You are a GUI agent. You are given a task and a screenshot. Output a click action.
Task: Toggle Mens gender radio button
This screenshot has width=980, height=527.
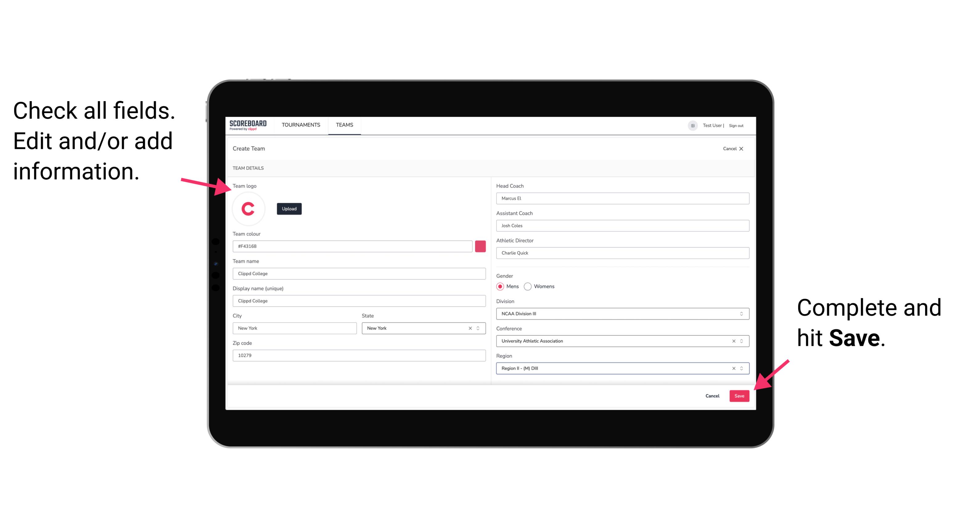[x=500, y=286]
